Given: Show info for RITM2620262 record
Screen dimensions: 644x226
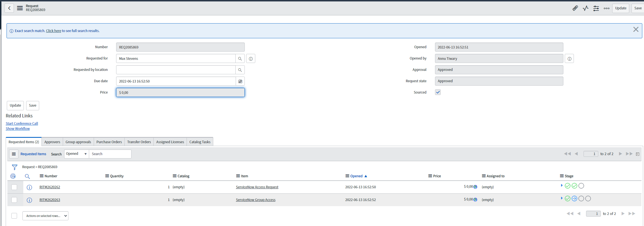Looking at the screenshot, I should tap(29, 187).
